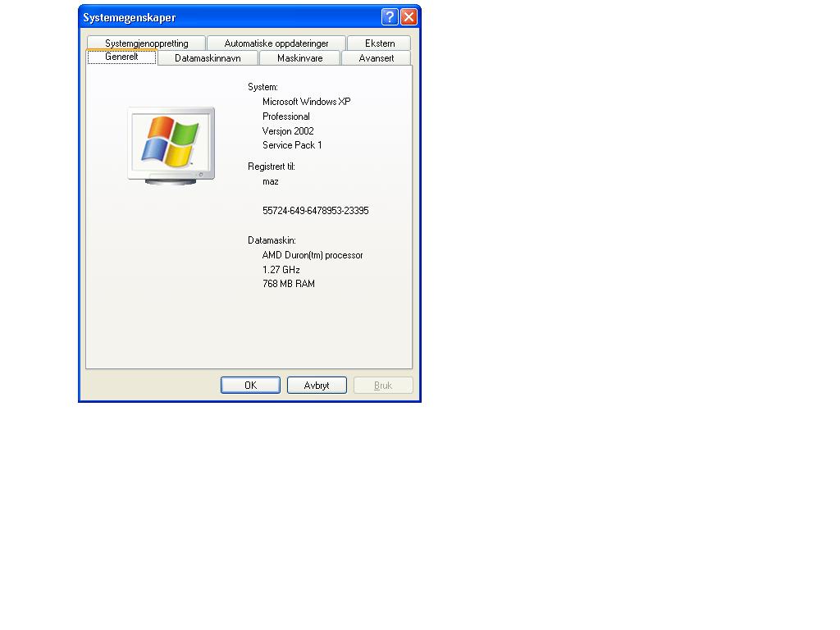
Task: Click the Service Pack 1 text
Action: coord(292,145)
